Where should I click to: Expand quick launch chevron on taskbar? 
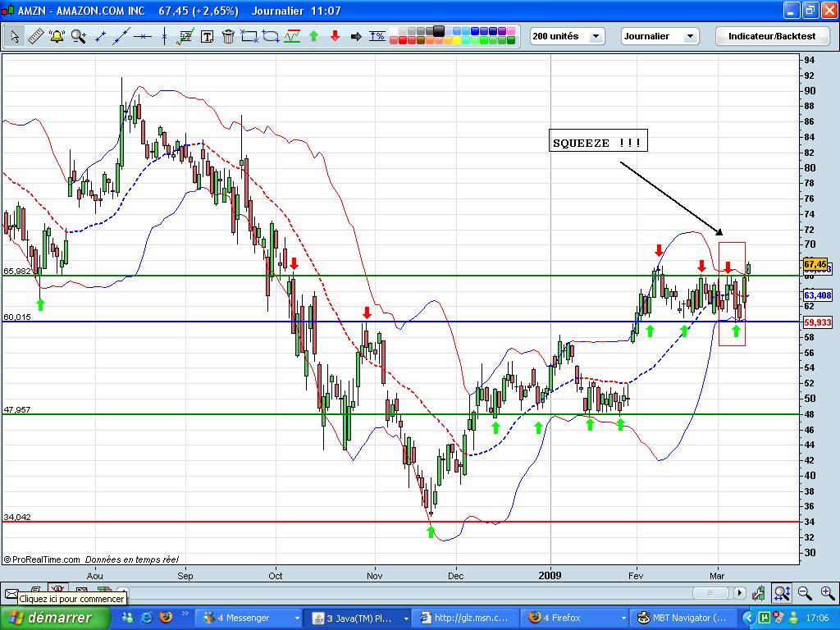pos(185,614)
